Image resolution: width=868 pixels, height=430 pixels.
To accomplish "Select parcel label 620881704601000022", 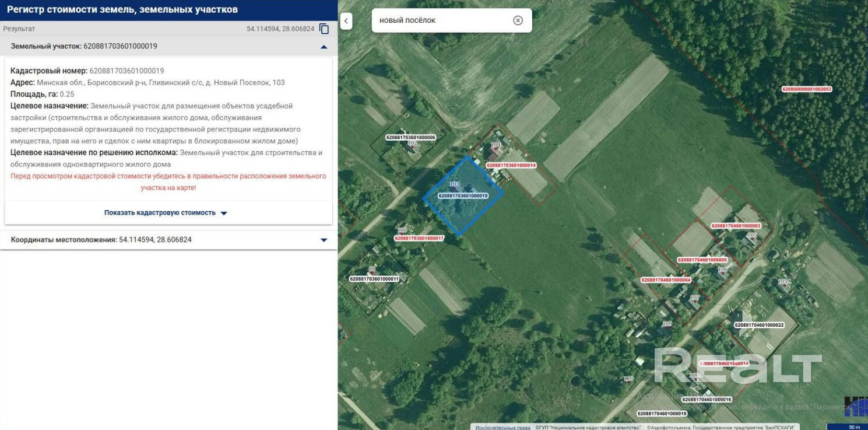I will (x=759, y=325).
